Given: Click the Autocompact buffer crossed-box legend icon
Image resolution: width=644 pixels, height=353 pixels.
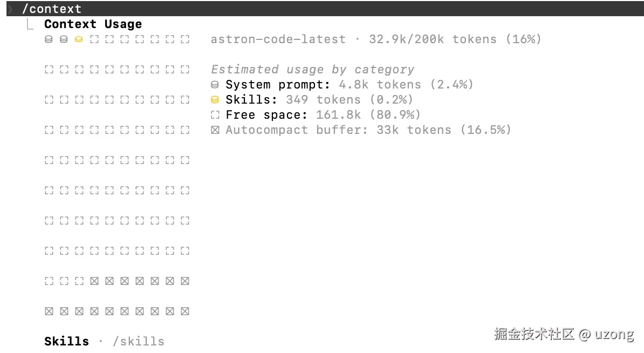Looking at the screenshot, I should pos(215,130).
